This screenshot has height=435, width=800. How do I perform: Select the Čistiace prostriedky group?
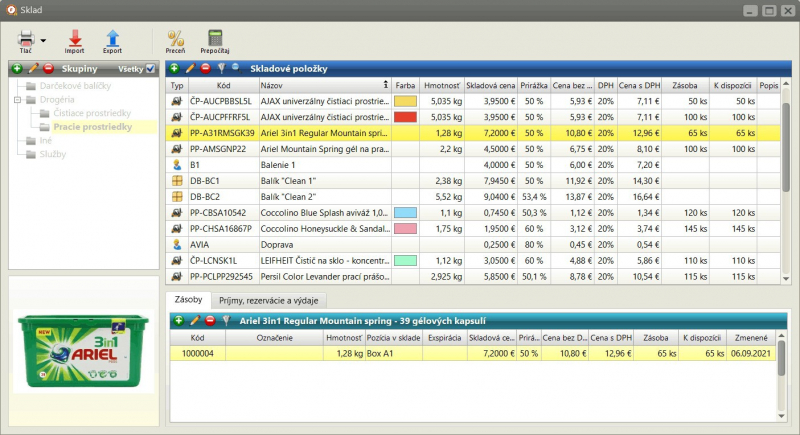pos(92,113)
